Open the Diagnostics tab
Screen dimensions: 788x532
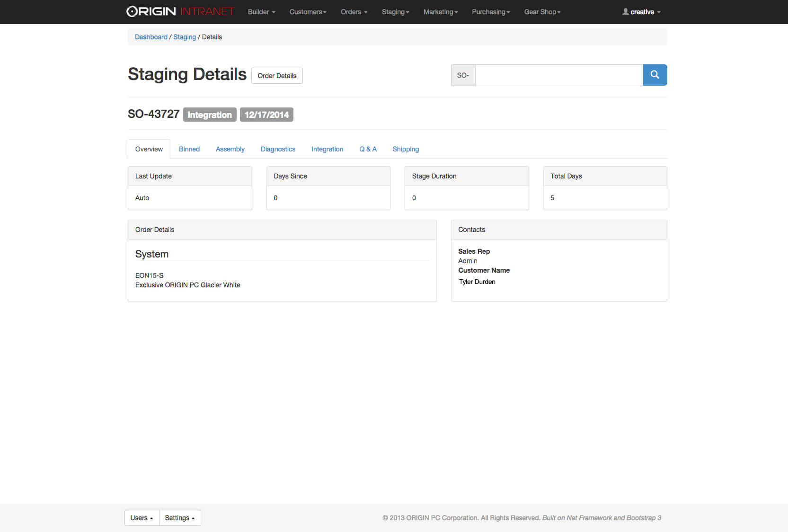point(278,149)
